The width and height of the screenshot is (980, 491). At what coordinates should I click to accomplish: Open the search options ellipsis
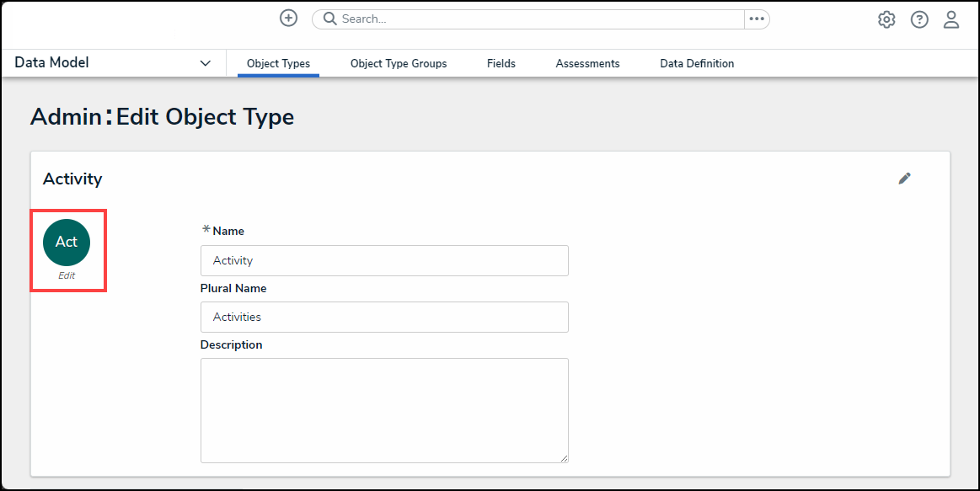tap(757, 19)
